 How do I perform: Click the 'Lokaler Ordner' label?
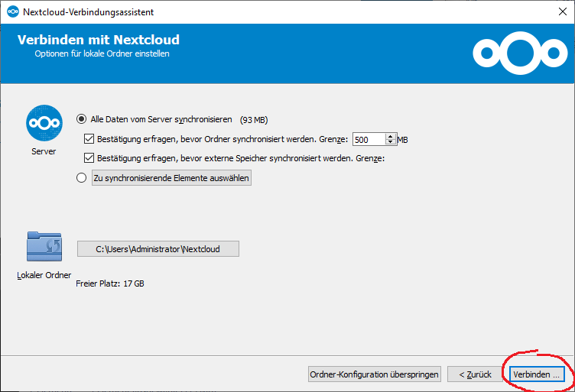44,275
